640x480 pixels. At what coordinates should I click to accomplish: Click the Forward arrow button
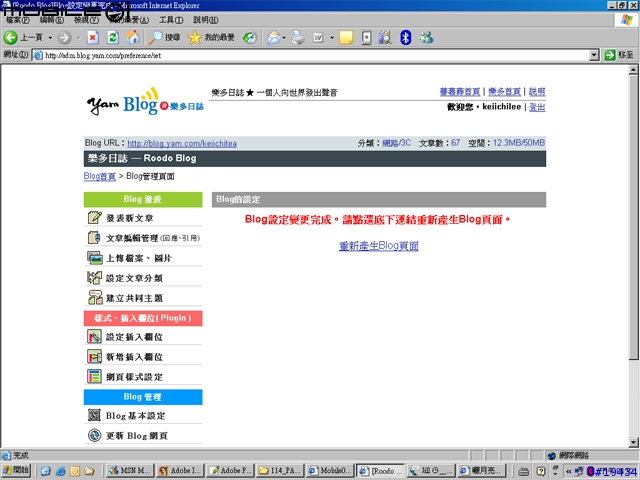(x=64, y=38)
